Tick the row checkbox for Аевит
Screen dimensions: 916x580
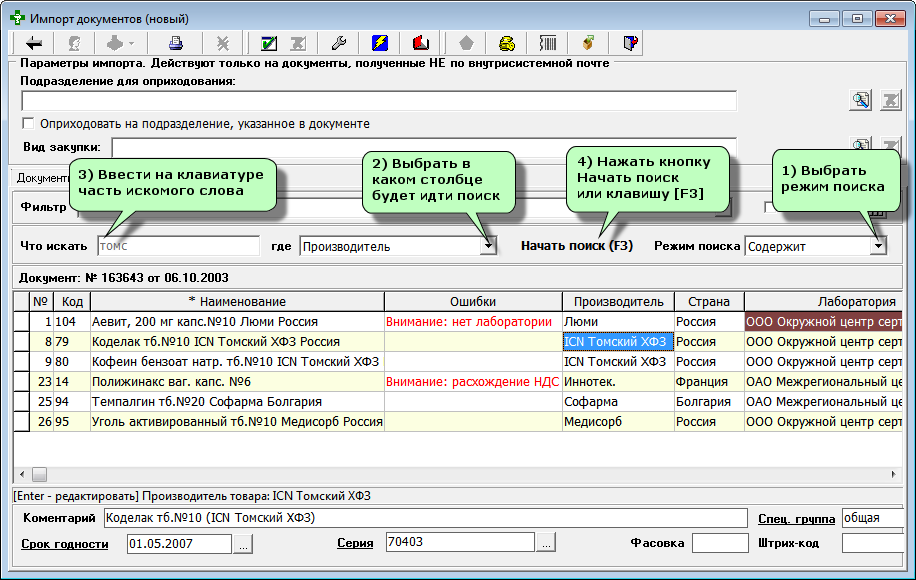click(21, 322)
